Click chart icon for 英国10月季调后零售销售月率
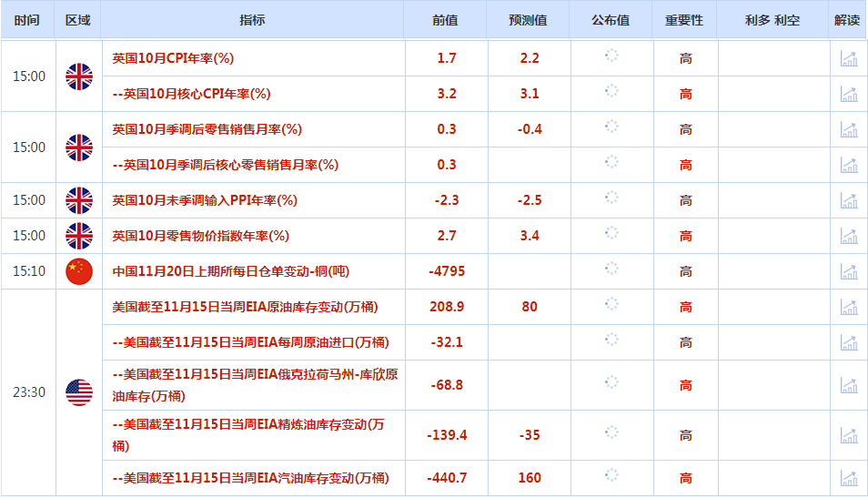This screenshot has width=868, height=498. (848, 129)
